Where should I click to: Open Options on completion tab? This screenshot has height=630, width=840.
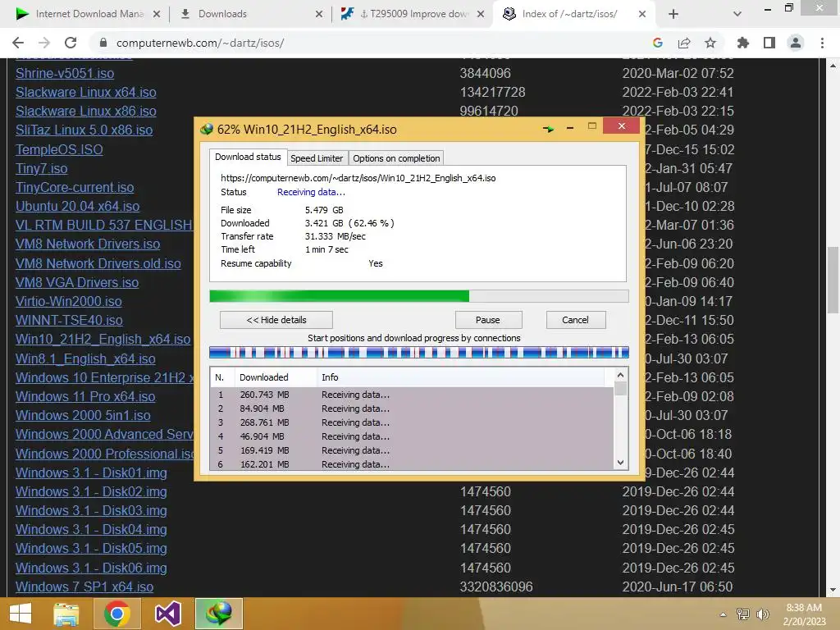pos(396,158)
